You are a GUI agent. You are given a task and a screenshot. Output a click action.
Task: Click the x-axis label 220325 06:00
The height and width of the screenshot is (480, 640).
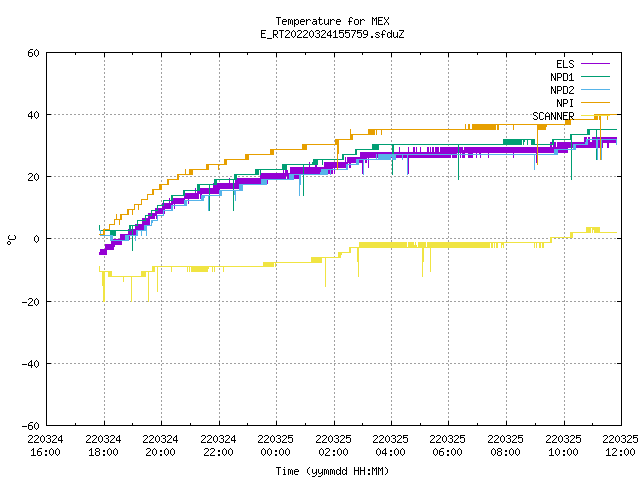click(x=448, y=446)
